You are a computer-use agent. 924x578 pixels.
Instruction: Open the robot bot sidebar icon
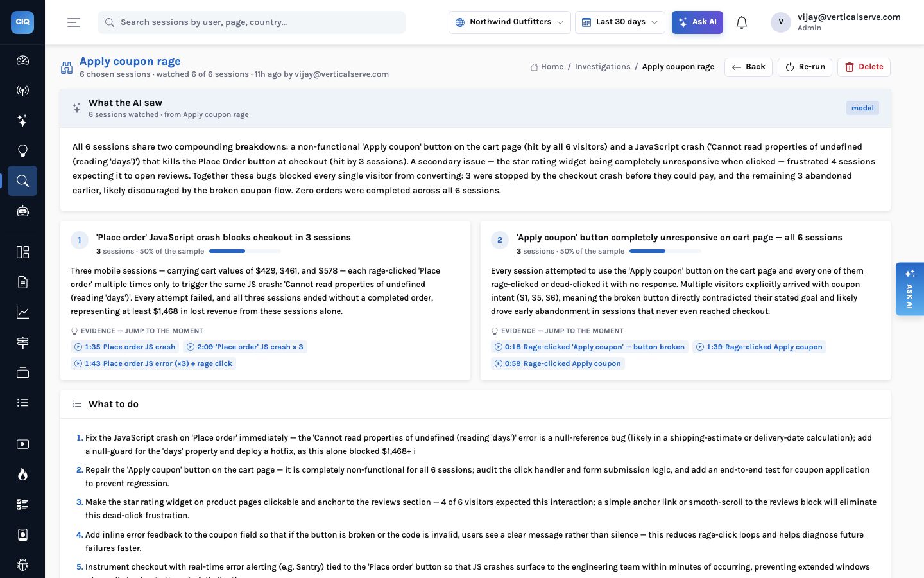coord(22,211)
